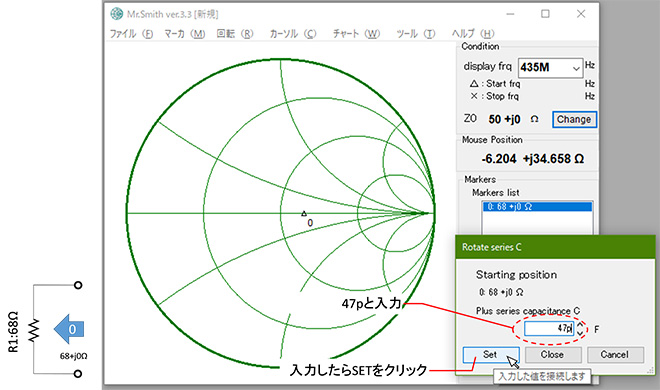Click the Mr.Smith app icon in title bar

click(117, 14)
